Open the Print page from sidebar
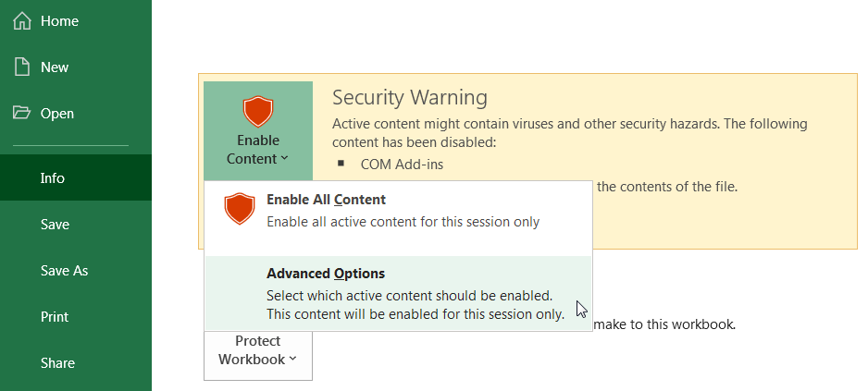The image size is (868, 391). coord(55,316)
